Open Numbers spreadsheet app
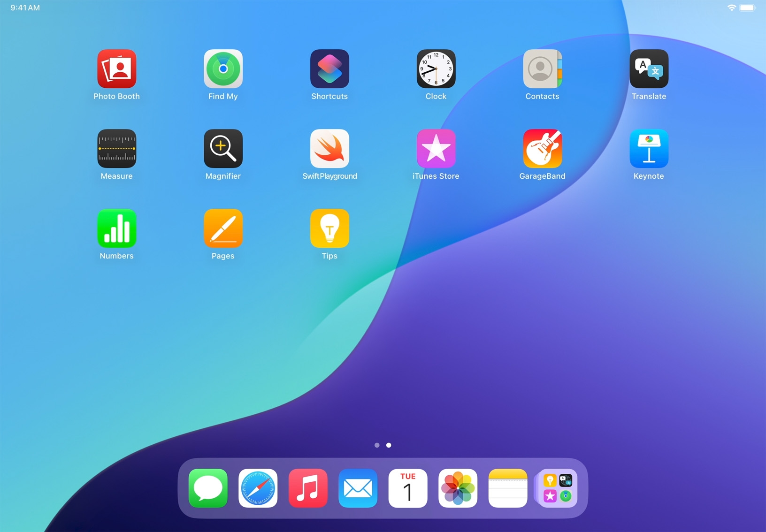This screenshot has width=766, height=532. pyautogui.click(x=116, y=228)
